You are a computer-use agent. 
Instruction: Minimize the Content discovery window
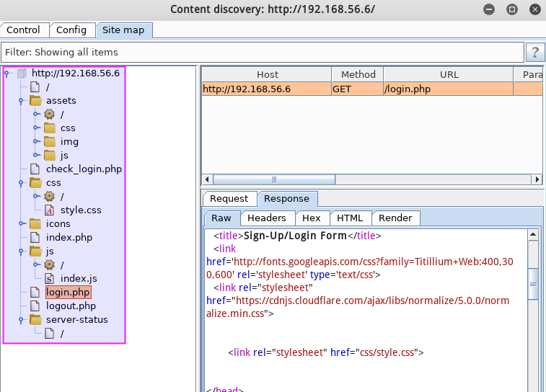pos(489,9)
